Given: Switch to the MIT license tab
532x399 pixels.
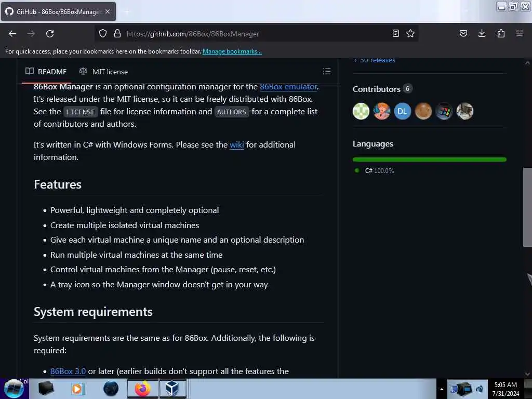Looking at the screenshot, I should [103, 72].
